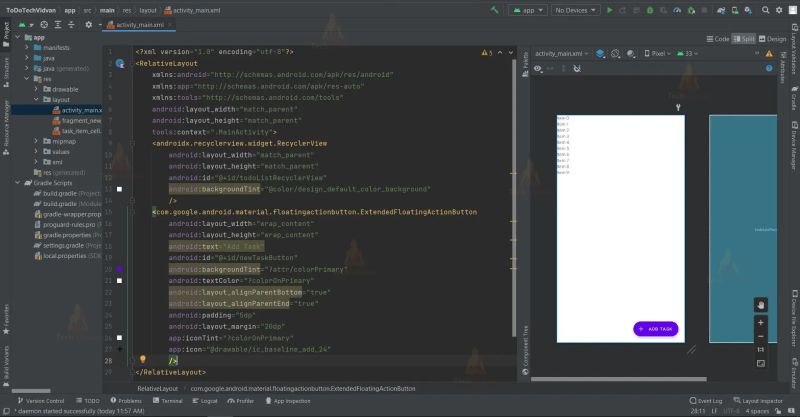Open the Profiler speedometer toolbar icon
The height and width of the screenshot is (417, 800).
(x=677, y=10)
